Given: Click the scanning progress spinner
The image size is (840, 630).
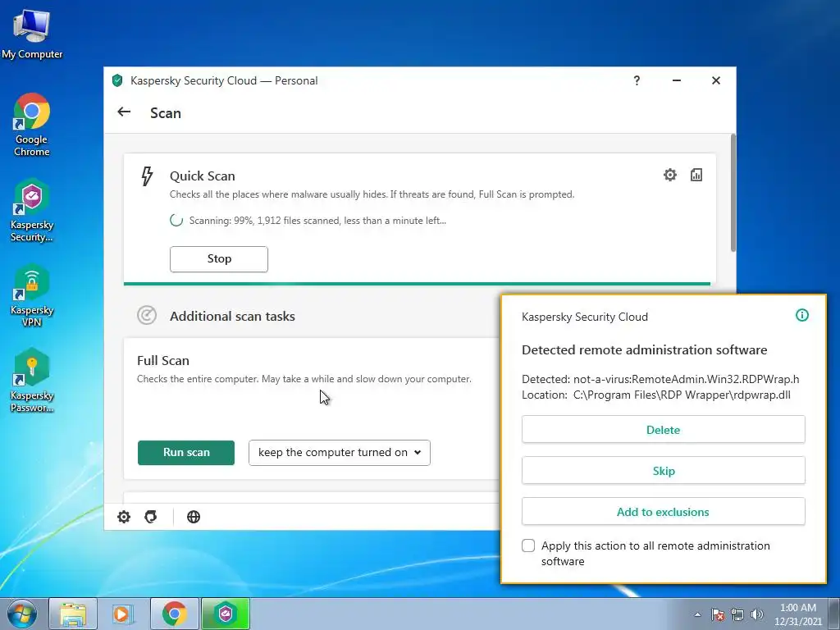Looking at the screenshot, I should coord(176,220).
